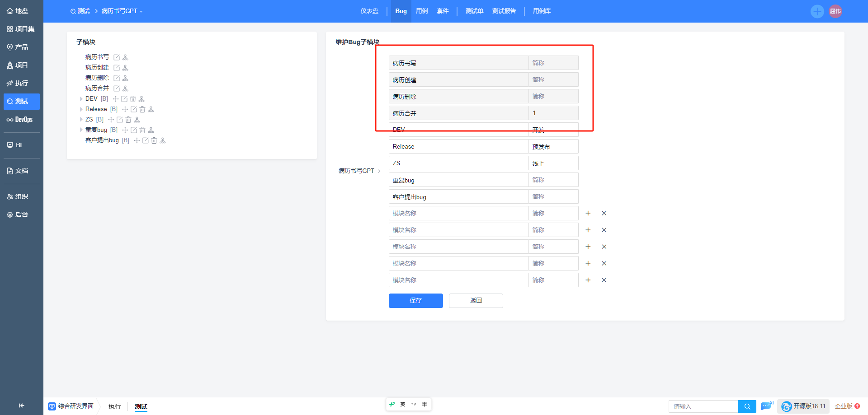This screenshot has width=868, height=415.
Task: Click the Release module name field
Action: (459, 146)
